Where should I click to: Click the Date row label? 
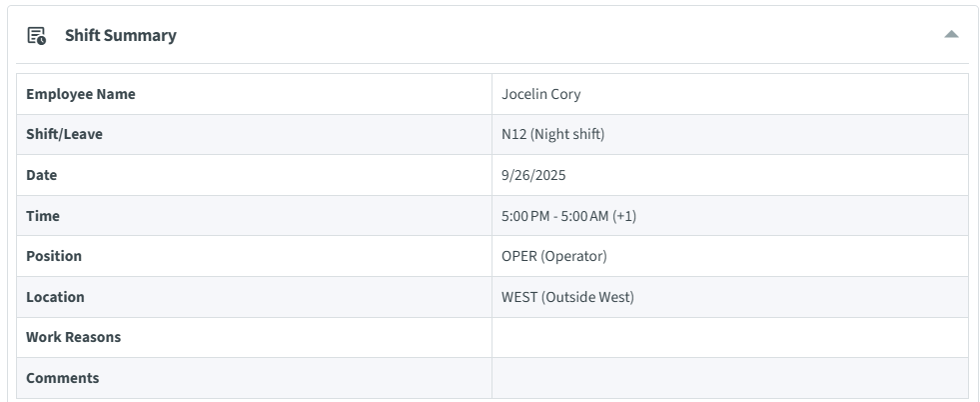click(42, 175)
